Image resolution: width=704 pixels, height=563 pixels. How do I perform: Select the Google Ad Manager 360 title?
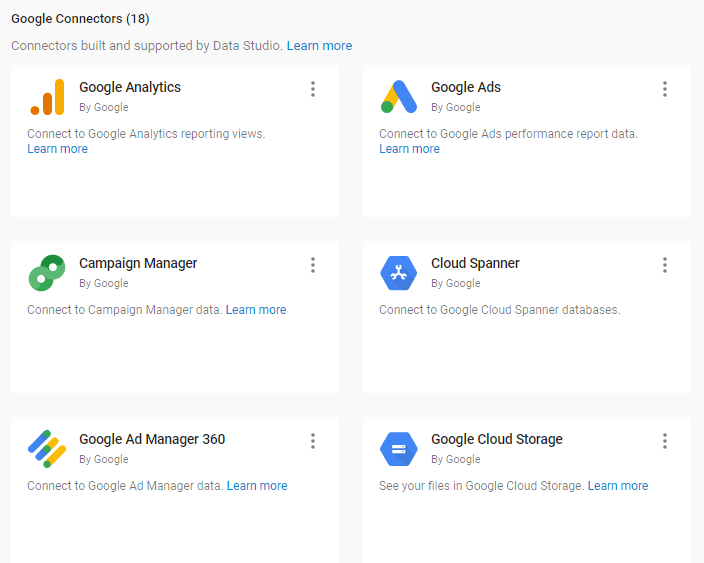coord(152,439)
